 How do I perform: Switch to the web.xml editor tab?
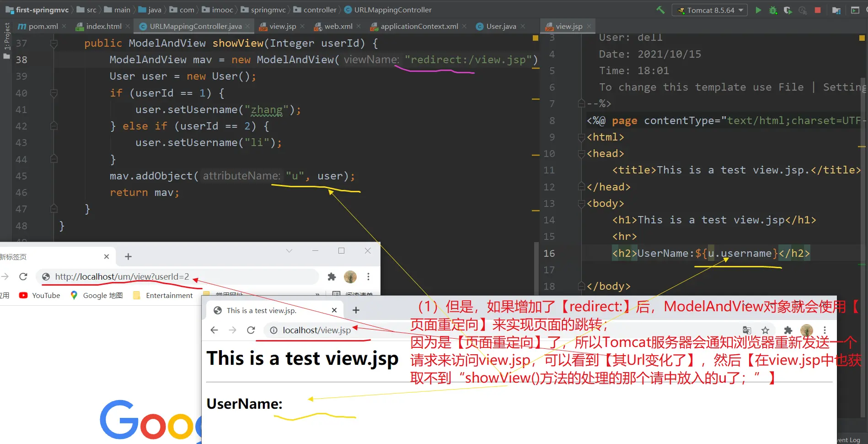tap(338, 27)
